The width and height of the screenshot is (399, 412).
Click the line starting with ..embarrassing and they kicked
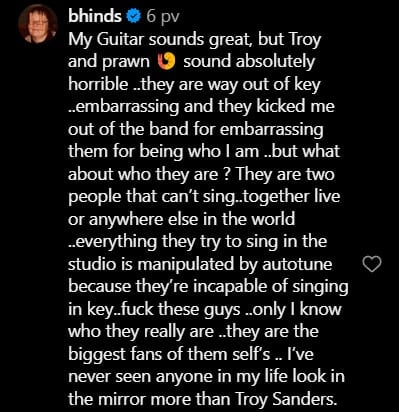point(201,107)
